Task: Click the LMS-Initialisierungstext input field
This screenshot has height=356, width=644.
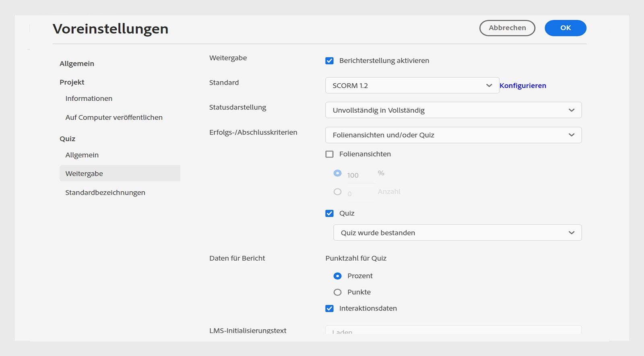Action: click(x=453, y=330)
